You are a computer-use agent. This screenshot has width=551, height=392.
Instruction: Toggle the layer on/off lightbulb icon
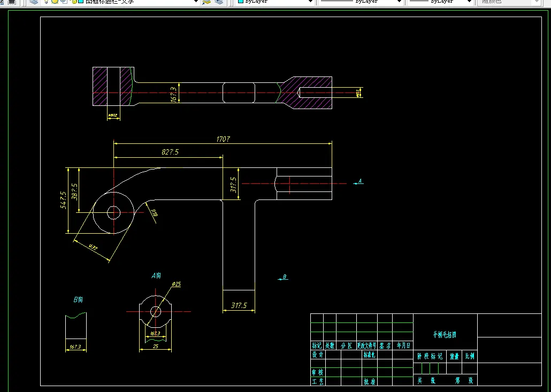(x=46, y=2)
